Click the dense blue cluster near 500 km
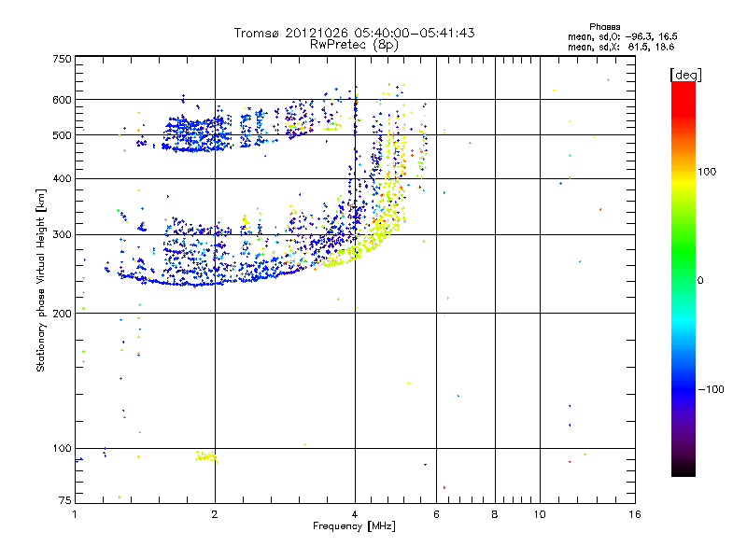The height and width of the screenshot is (560, 747). coord(198,133)
